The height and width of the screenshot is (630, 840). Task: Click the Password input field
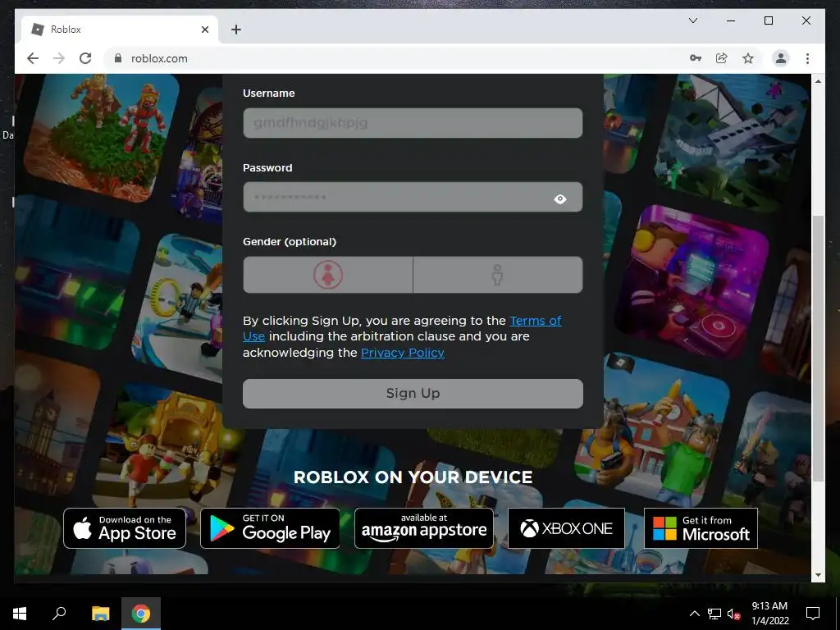pos(413,197)
